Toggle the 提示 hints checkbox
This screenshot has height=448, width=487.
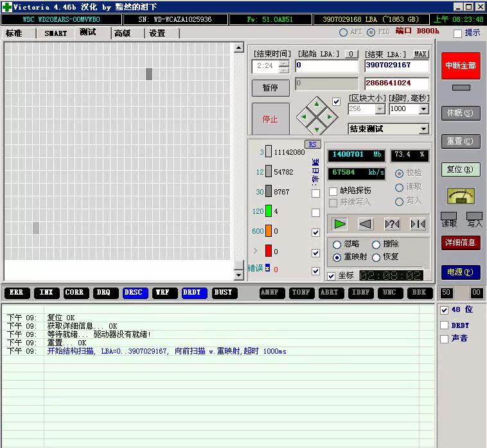[457, 33]
